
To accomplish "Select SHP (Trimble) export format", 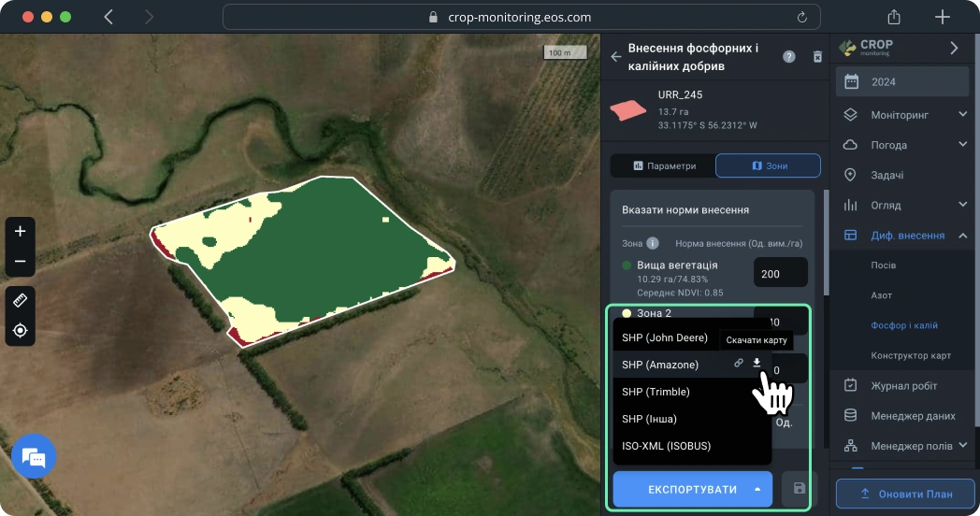I will pos(656,392).
